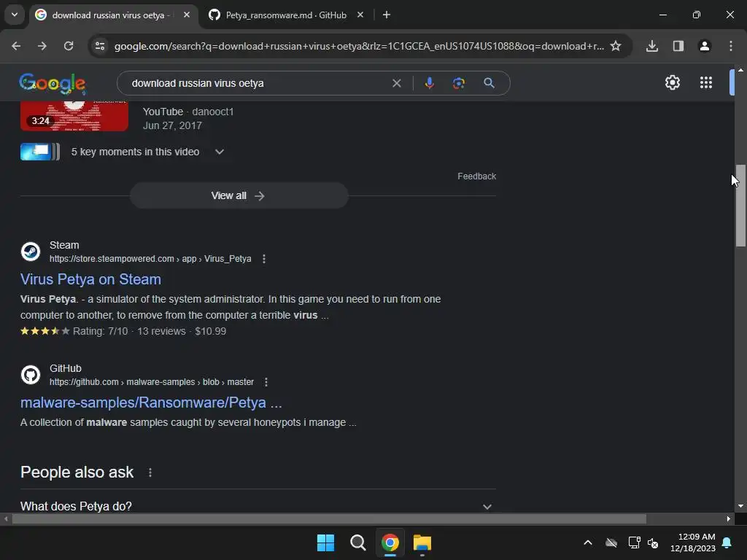Open File Explorer from taskbar
Image resolution: width=747 pixels, height=560 pixels.
pyautogui.click(x=422, y=542)
